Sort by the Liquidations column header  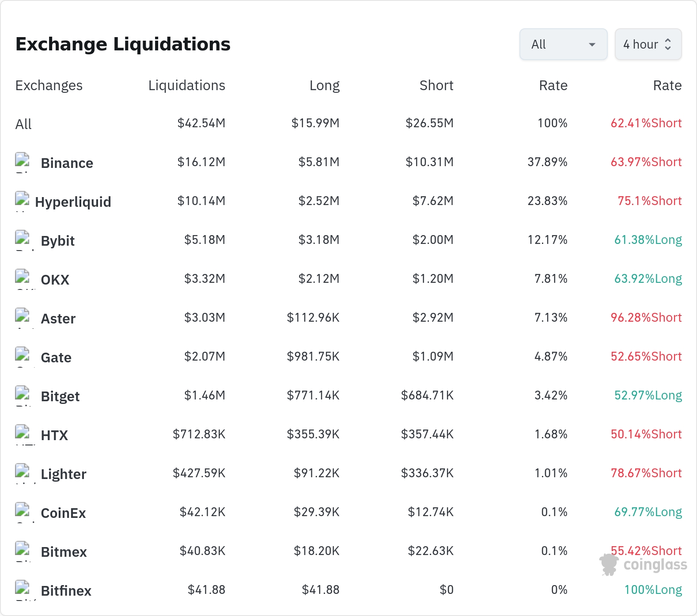pos(186,85)
